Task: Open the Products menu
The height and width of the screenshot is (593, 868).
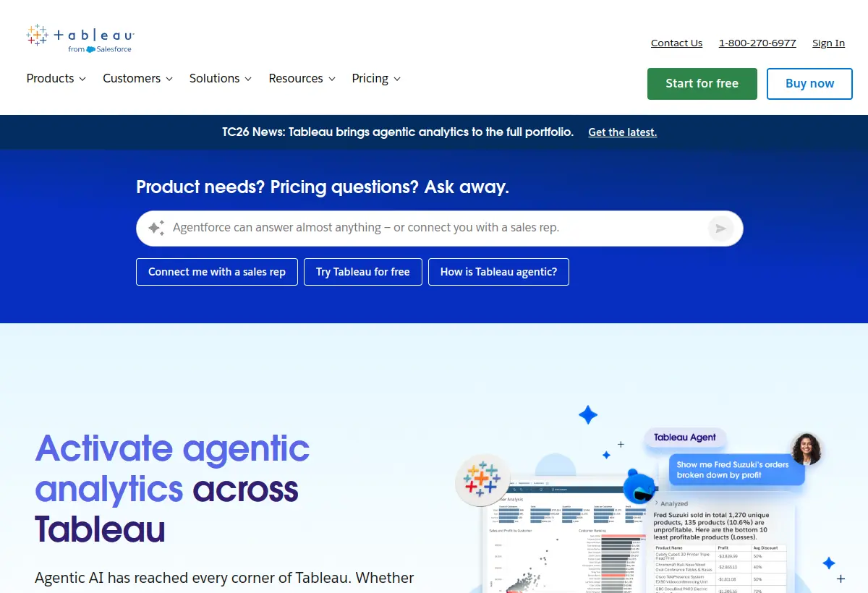Action: tap(56, 78)
